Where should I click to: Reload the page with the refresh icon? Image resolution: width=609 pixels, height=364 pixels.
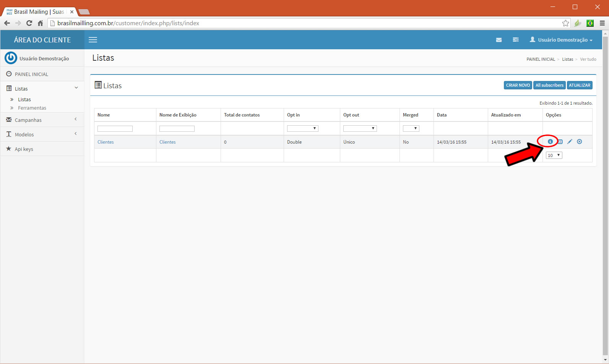pos(29,23)
